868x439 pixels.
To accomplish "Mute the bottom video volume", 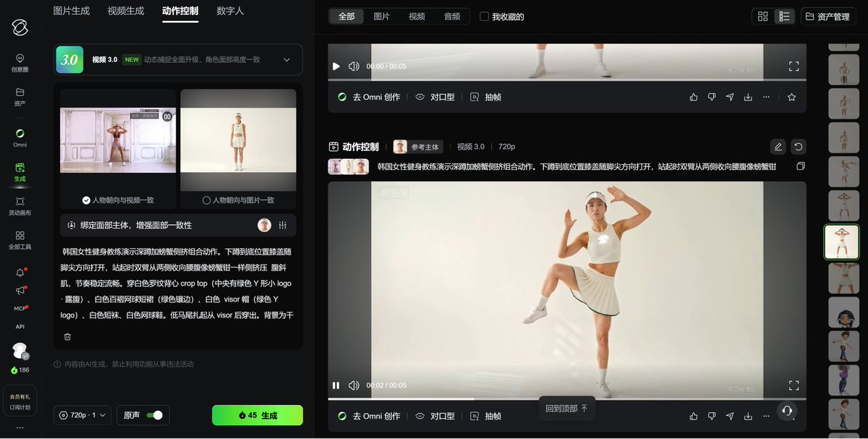I will 354,385.
